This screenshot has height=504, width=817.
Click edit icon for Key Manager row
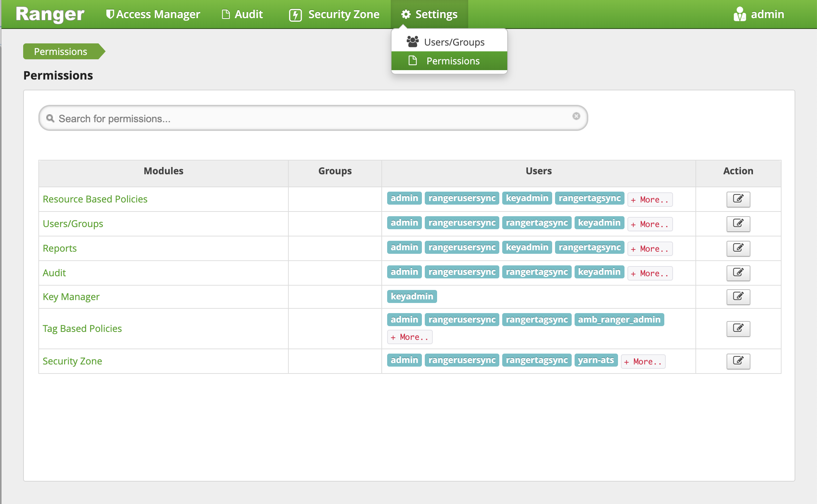click(738, 297)
